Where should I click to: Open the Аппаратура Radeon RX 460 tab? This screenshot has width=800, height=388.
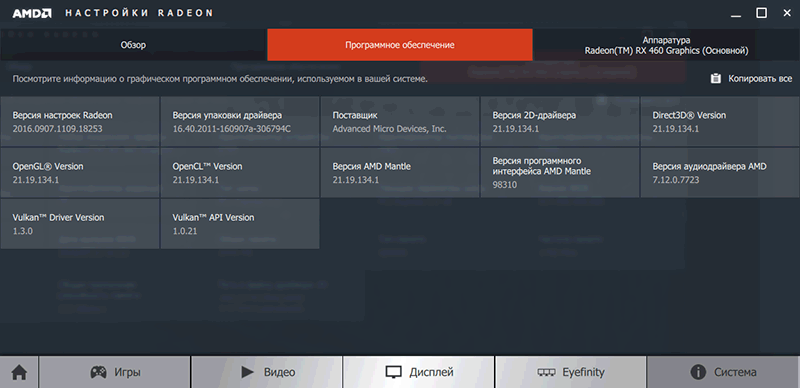666,45
